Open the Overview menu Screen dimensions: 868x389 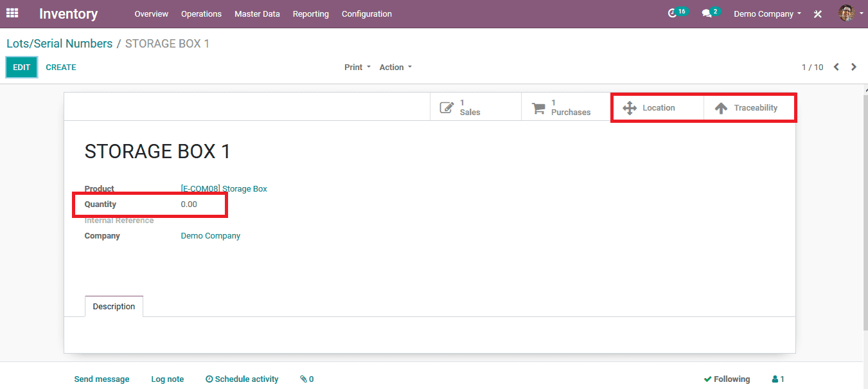[152, 14]
